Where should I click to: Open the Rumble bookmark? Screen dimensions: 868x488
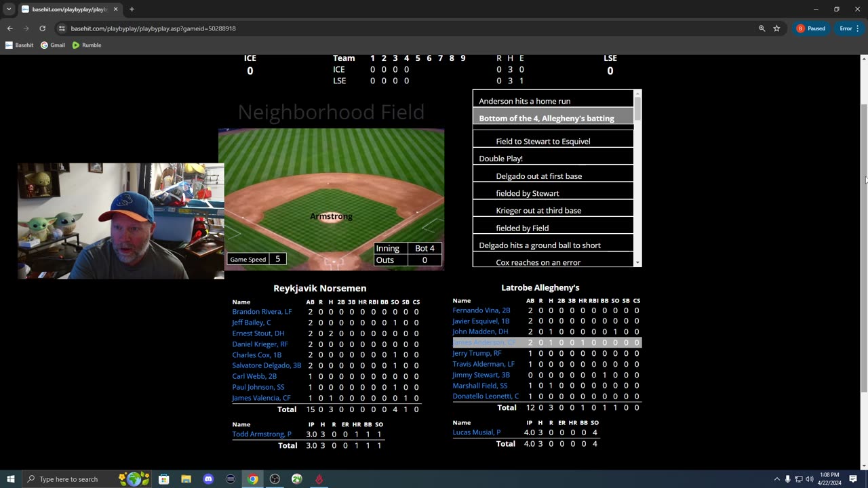[x=87, y=45]
